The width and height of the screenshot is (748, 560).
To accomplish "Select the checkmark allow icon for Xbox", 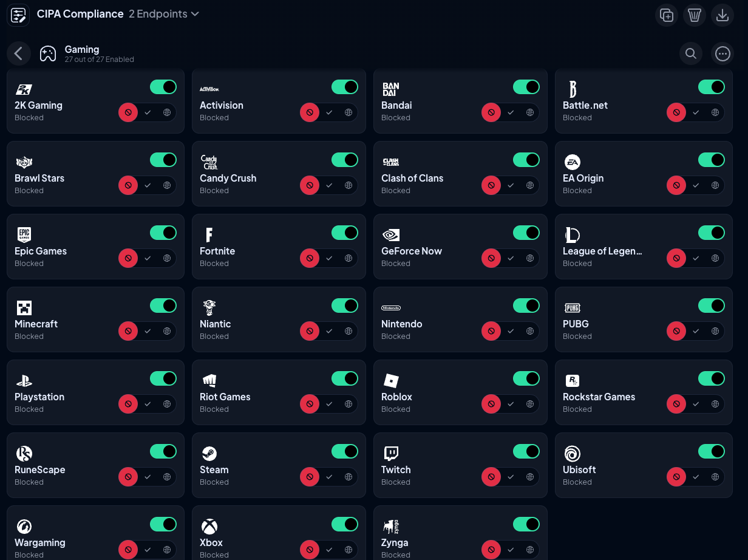I will point(329,550).
